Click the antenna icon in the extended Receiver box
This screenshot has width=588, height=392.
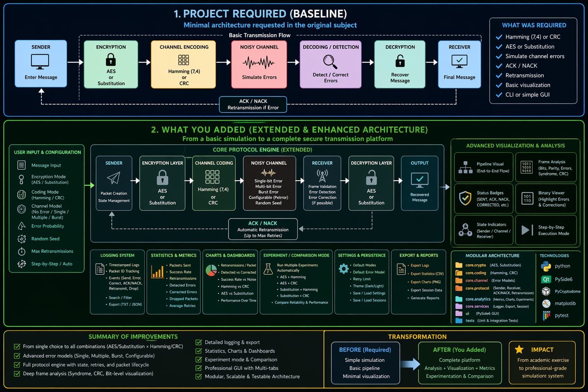click(322, 176)
